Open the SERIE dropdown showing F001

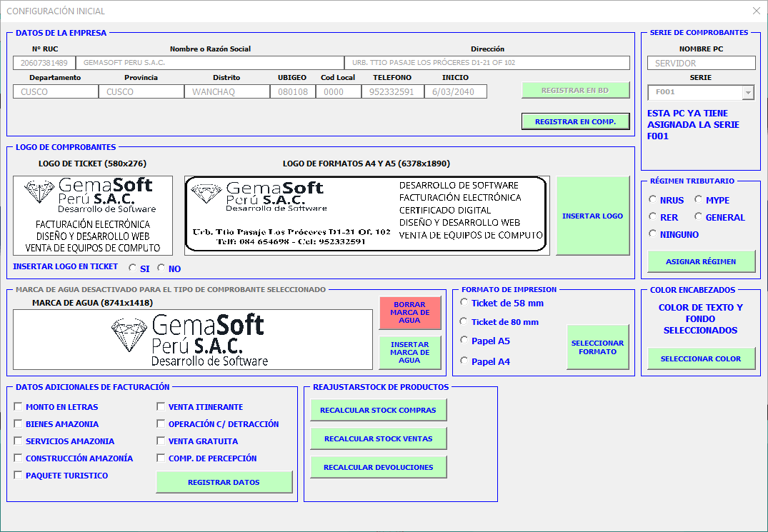[748, 93]
